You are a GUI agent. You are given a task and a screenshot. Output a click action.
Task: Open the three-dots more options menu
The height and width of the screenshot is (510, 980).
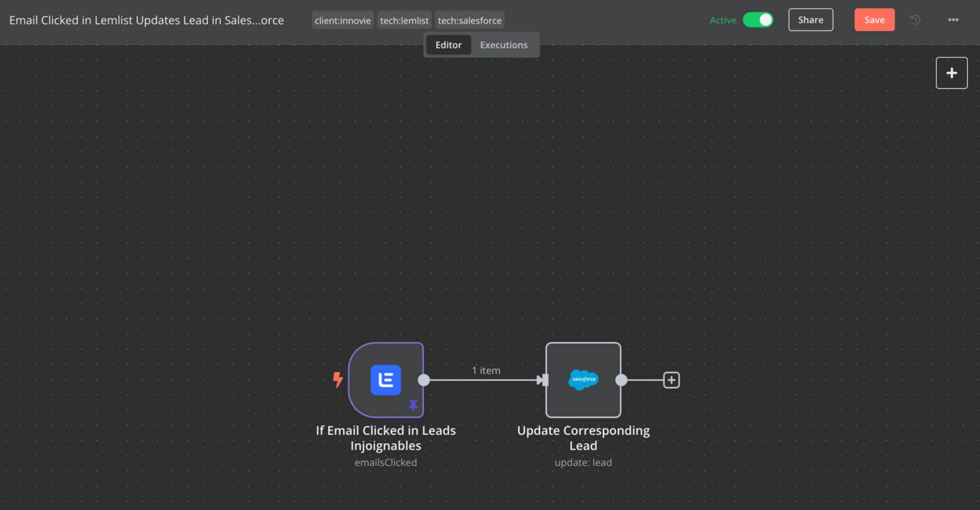pyautogui.click(x=953, y=20)
